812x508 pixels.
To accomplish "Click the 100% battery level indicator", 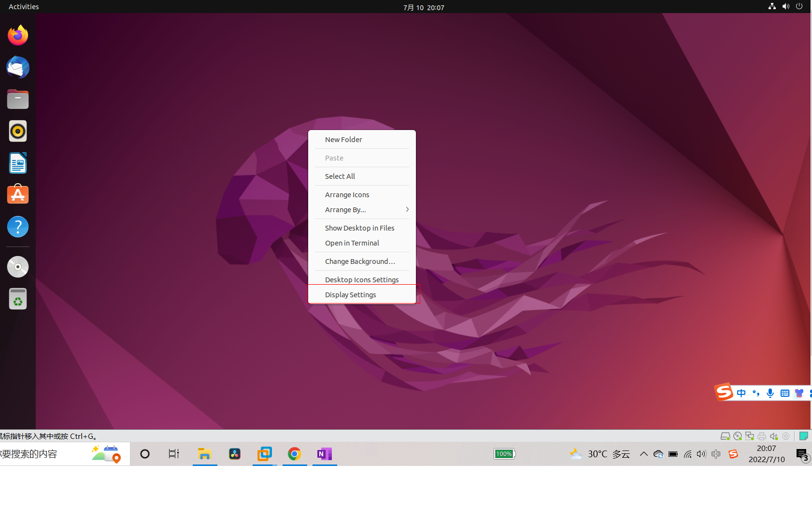I will point(505,454).
